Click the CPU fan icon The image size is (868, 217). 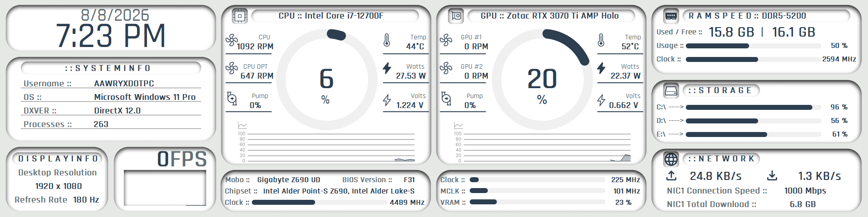(x=231, y=40)
